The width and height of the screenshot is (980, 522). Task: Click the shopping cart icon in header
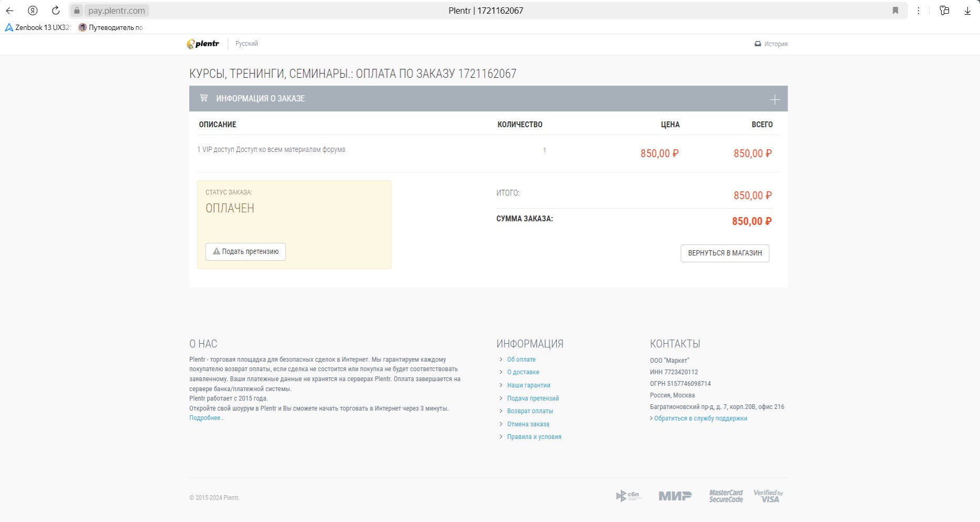tap(203, 98)
